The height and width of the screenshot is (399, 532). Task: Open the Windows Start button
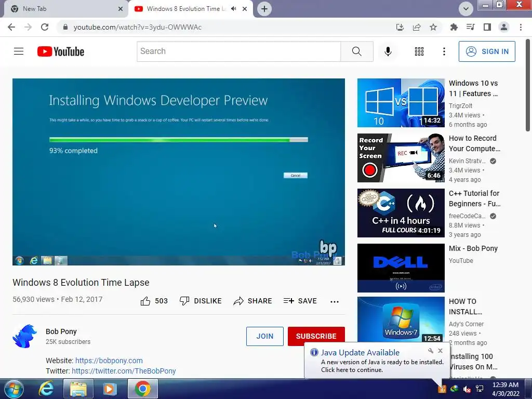[14, 389]
